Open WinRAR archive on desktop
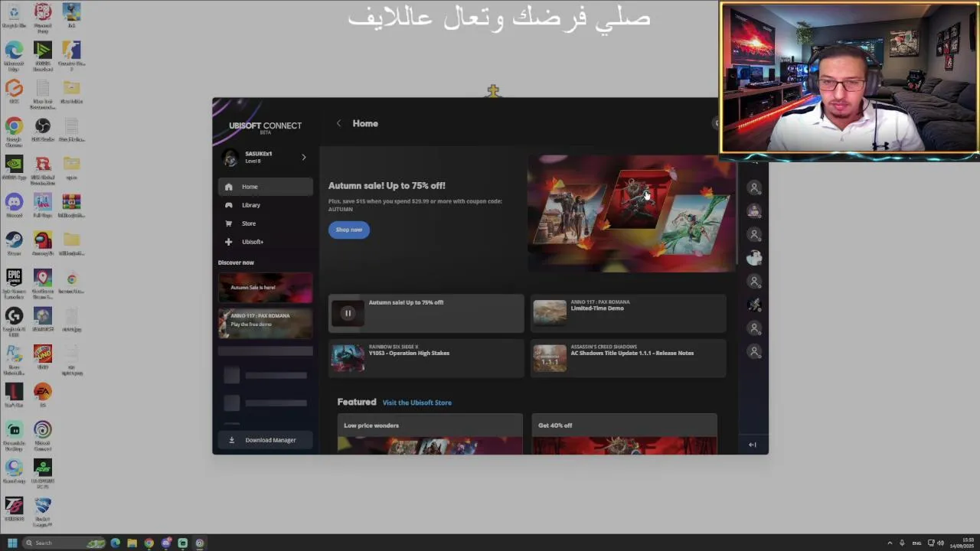The width and height of the screenshot is (980, 551). [x=72, y=206]
